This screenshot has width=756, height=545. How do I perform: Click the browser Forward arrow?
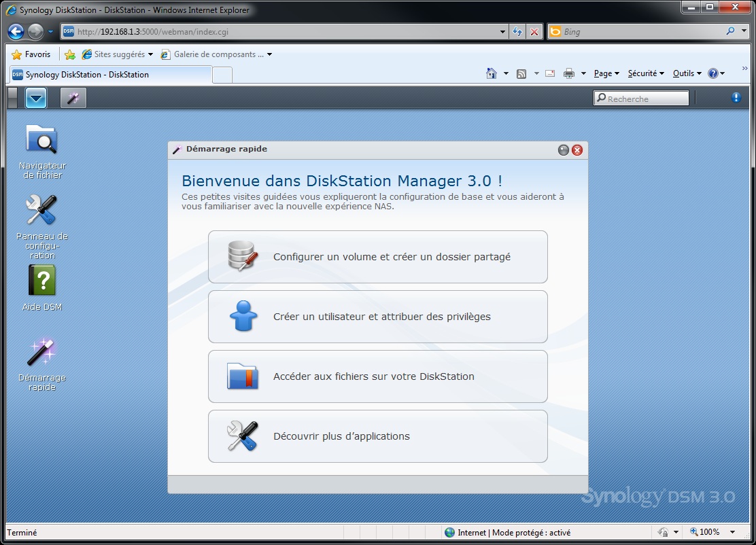point(35,32)
